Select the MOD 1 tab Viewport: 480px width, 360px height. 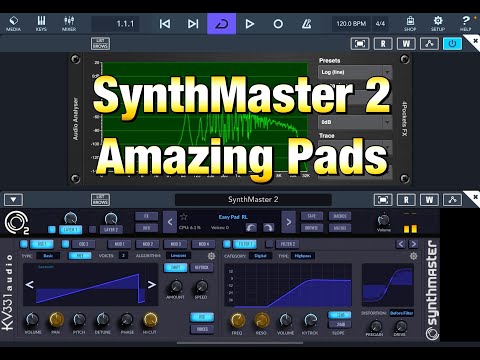119,244
